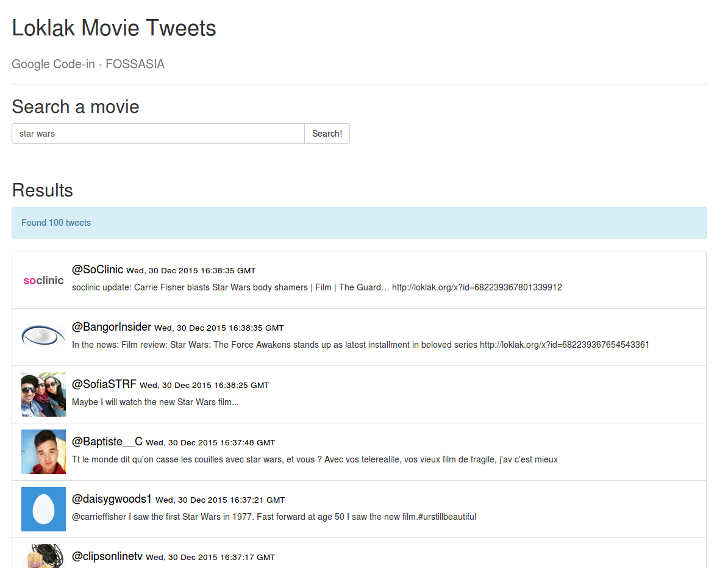Open the Baptiste__C profile photo
The height and width of the screenshot is (568, 728).
point(44,452)
